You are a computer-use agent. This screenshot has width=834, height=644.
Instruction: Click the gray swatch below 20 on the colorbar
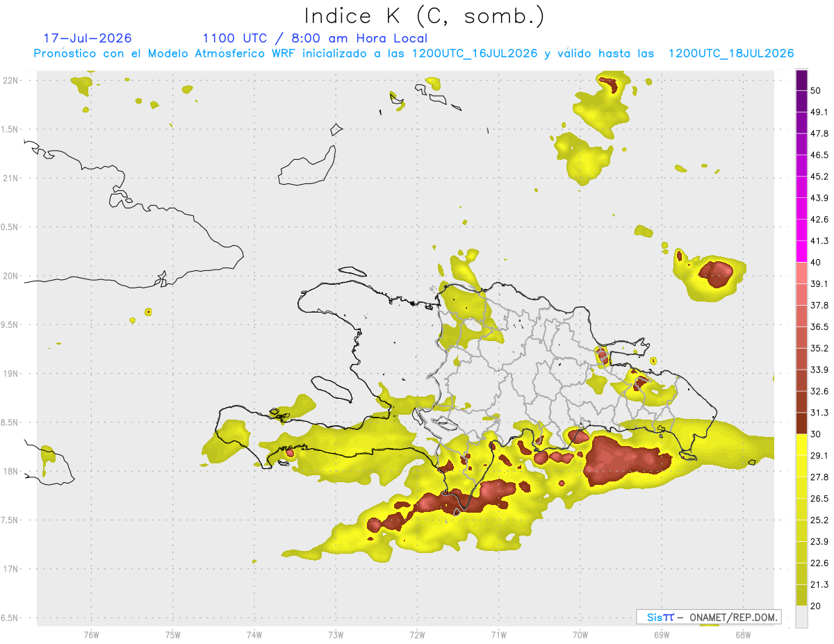tap(801, 617)
